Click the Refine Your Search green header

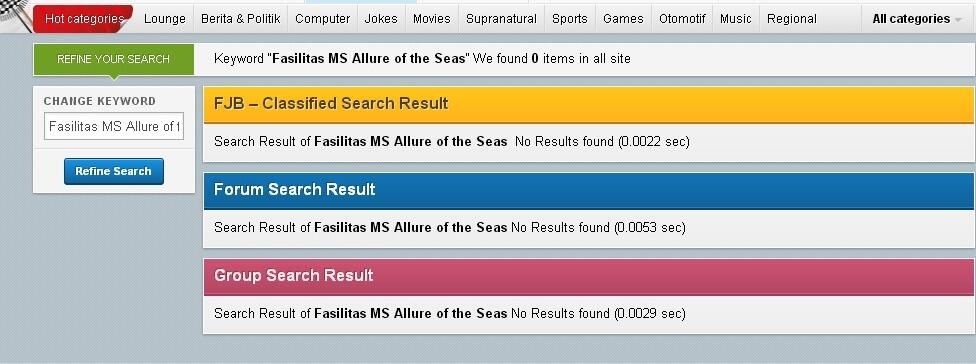pyautogui.click(x=113, y=59)
